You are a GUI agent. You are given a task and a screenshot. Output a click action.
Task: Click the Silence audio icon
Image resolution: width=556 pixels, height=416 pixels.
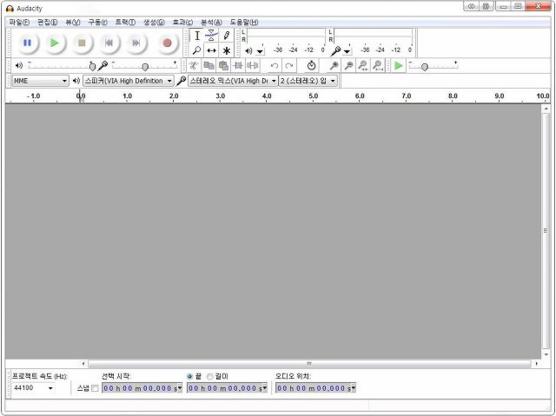(253, 66)
